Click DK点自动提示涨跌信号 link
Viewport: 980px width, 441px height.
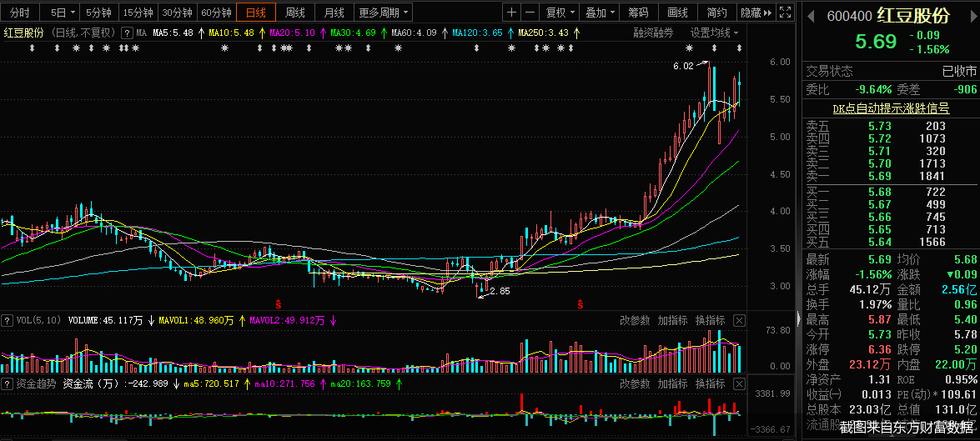(891, 108)
